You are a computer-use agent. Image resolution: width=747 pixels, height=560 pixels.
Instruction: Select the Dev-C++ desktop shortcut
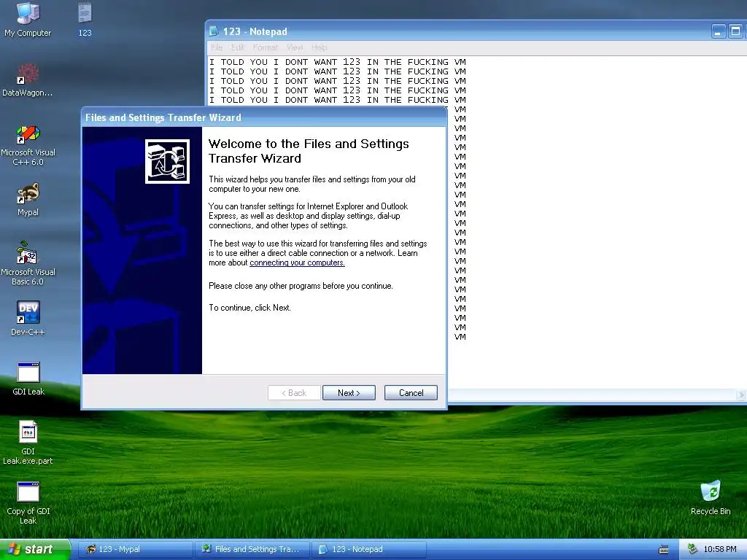[x=28, y=318]
